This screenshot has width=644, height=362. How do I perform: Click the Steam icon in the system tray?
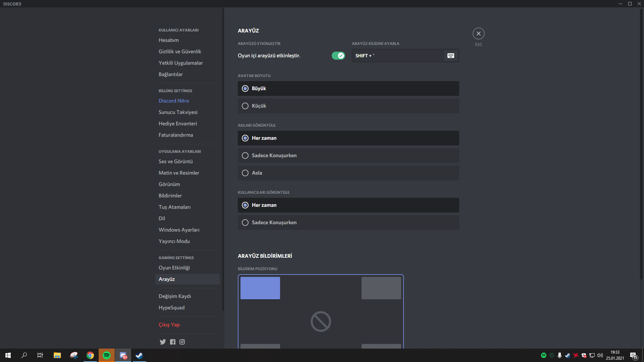(x=568, y=355)
